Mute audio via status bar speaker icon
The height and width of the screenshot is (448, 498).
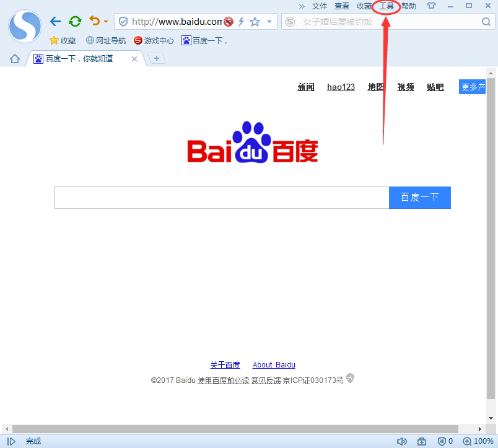[x=402, y=441]
